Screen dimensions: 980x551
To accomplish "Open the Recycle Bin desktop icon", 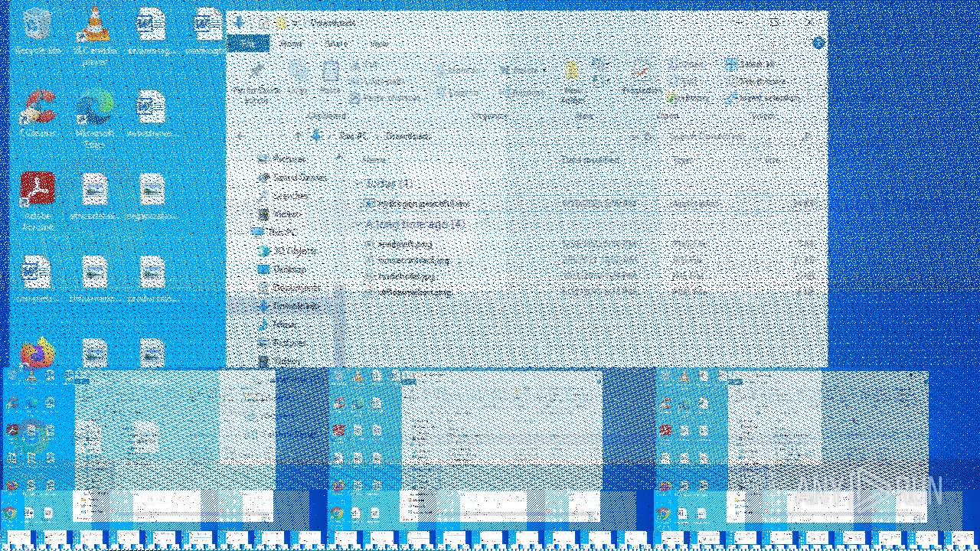I will (36, 31).
